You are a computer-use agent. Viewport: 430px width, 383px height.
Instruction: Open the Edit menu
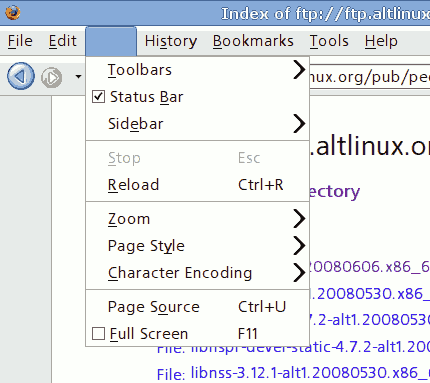coord(62,41)
